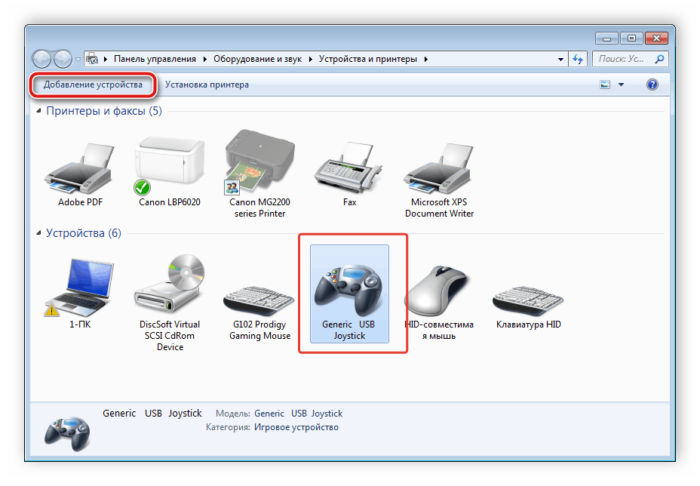Click the Добавление устройства button
Image resolution: width=700 pixels, height=486 pixels.
[92, 85]
